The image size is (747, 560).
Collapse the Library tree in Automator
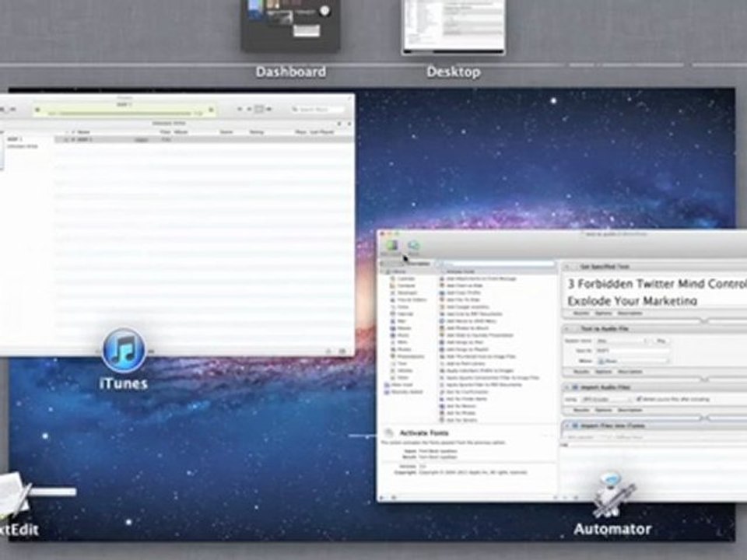click(x=382, y=271)
